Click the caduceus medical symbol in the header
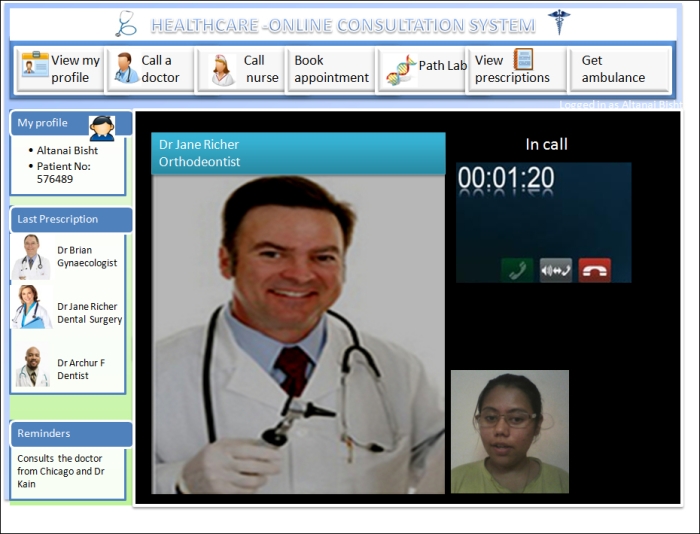 559,22
